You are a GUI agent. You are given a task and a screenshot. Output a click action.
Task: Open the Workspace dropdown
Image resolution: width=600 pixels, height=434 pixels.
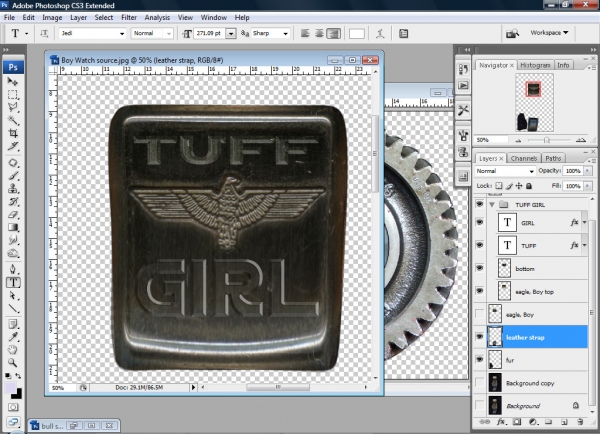(x=549, y=33)
